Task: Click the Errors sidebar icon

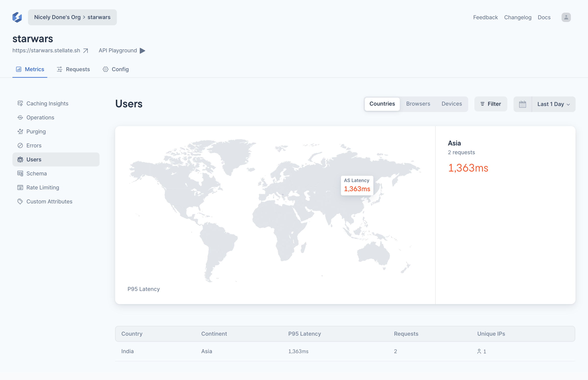Action: (20, 146)
